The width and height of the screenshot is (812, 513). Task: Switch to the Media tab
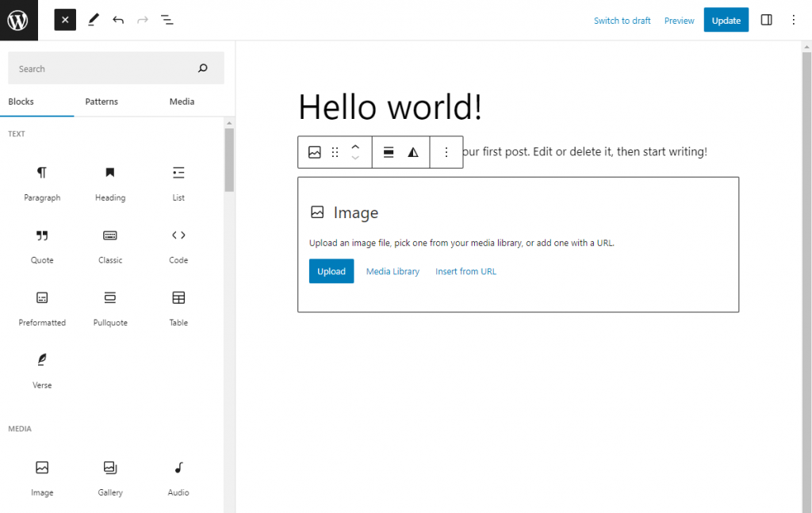coord(182,101)
